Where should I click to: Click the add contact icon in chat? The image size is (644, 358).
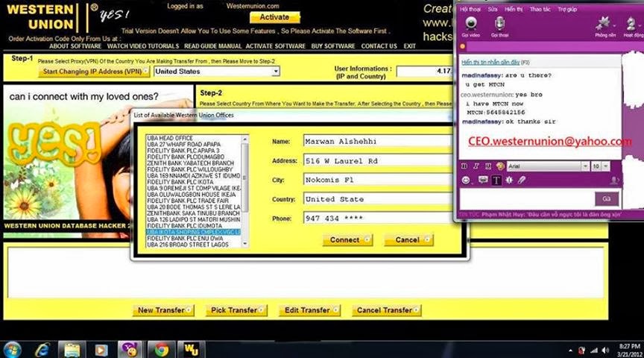tap(614, 180)
